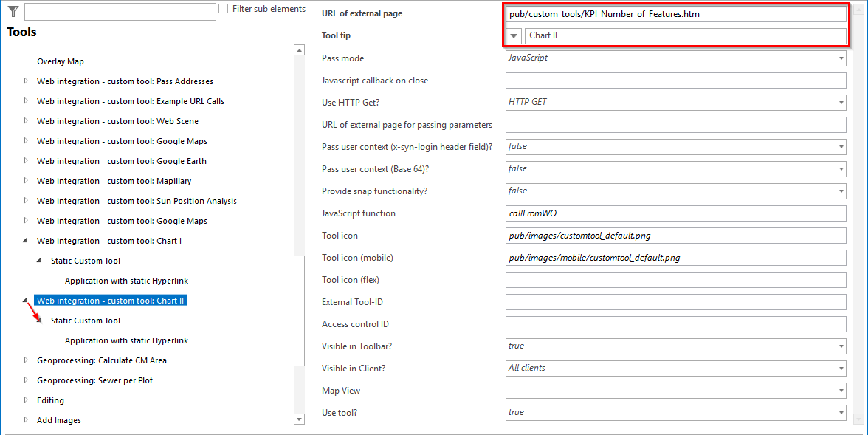The width and height of the screenshot is (868, 435).
Task: Click the filter search box
Action: coord(120,12)
